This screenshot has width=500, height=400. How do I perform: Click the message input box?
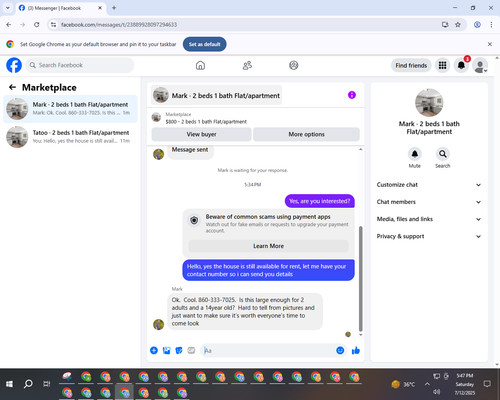tap(267, 350)
